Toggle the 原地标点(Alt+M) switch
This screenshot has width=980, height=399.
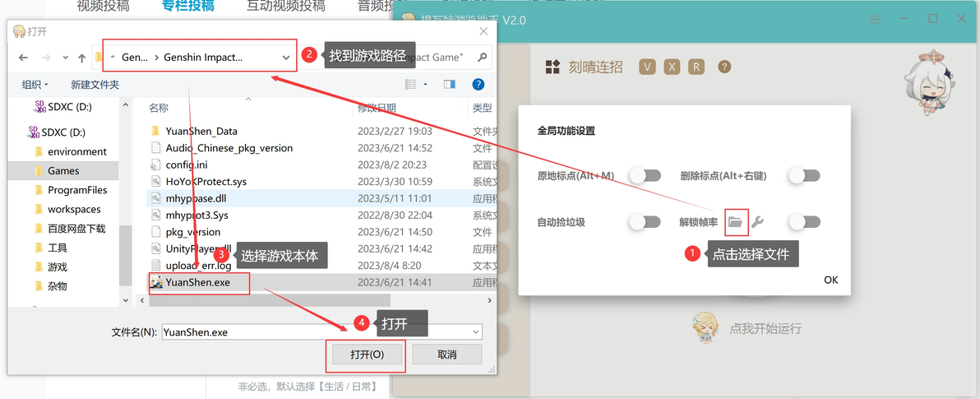click(x=645, y=176)
